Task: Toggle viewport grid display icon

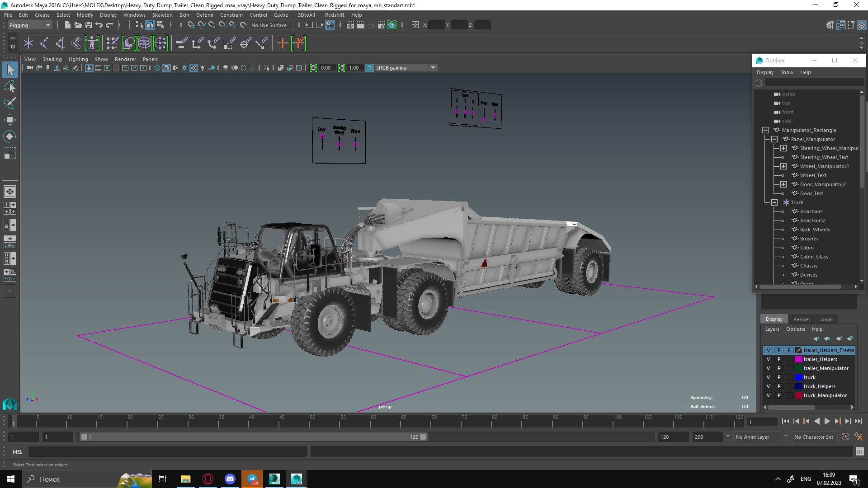Action: (x=89, y=68)
